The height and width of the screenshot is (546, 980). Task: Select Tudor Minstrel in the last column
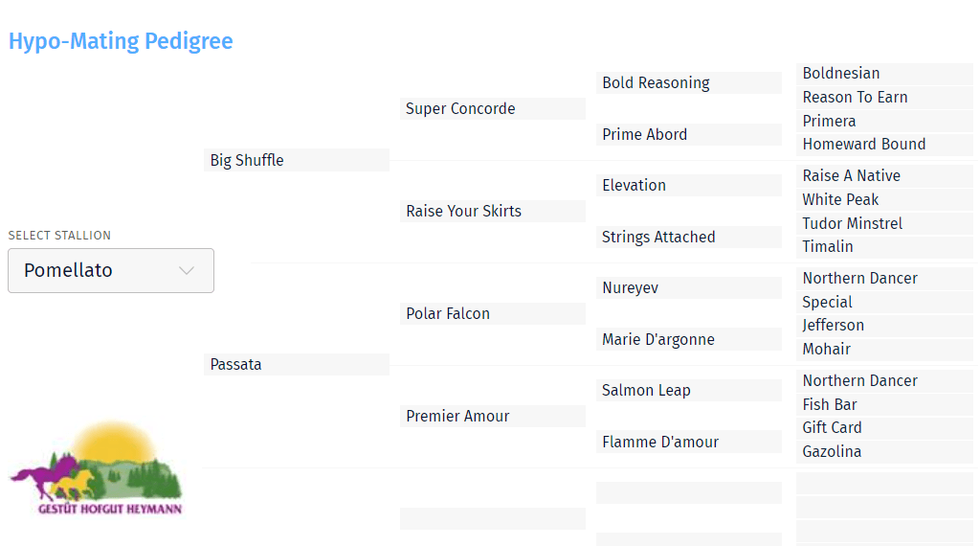click(884, 223)
